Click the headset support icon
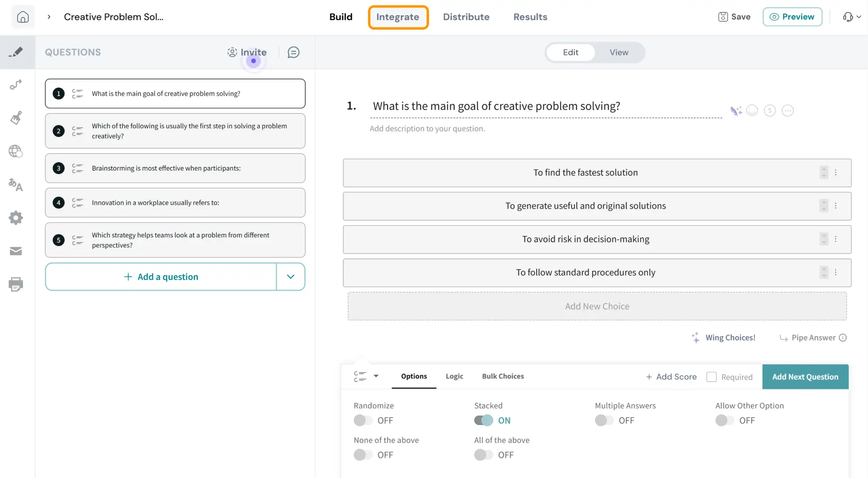Screen dimensions: 868x478 tap(848, 17)
